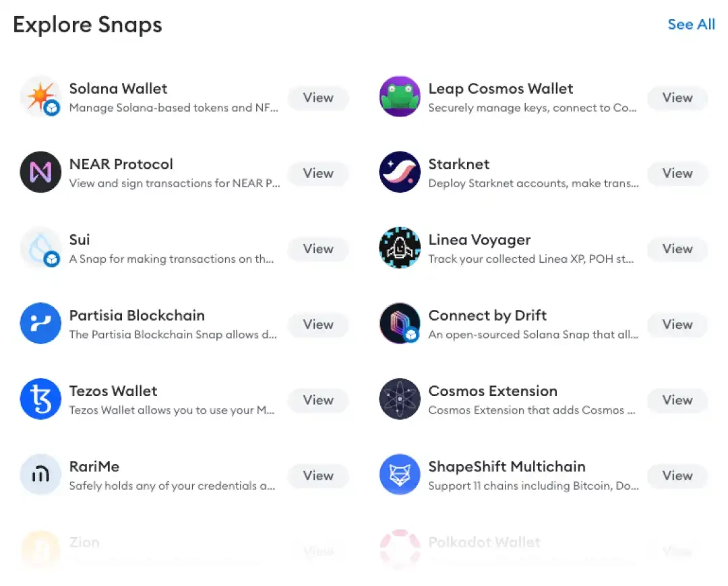Click the Zion snap entry

85,543
